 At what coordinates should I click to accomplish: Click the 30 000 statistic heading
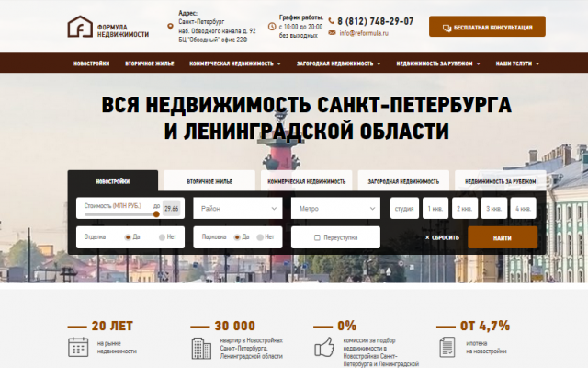(235, 326)
